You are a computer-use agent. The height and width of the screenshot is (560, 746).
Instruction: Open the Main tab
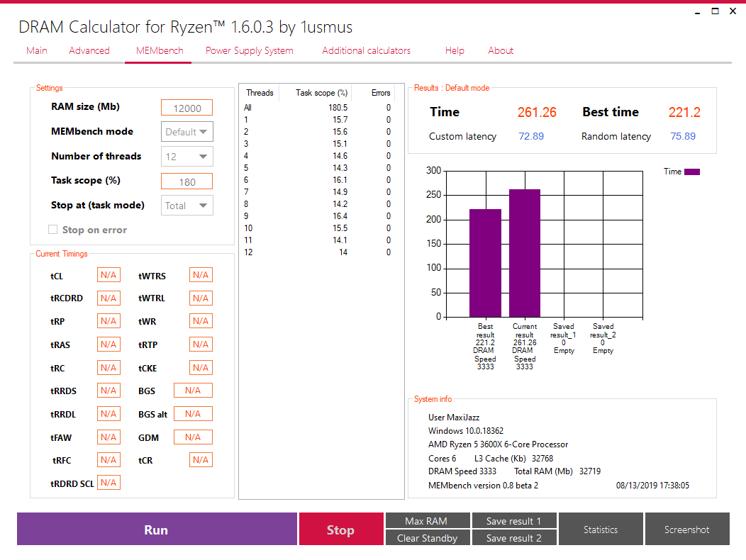point(37,50)
